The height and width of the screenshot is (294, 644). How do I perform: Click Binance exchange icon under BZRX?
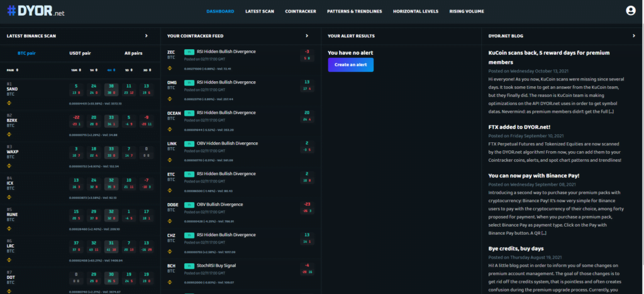click(x=9, y=135)
